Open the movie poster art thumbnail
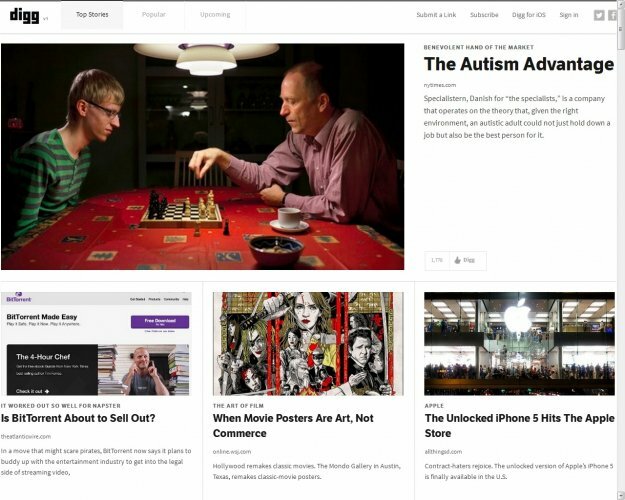 [x=308, y=344]
